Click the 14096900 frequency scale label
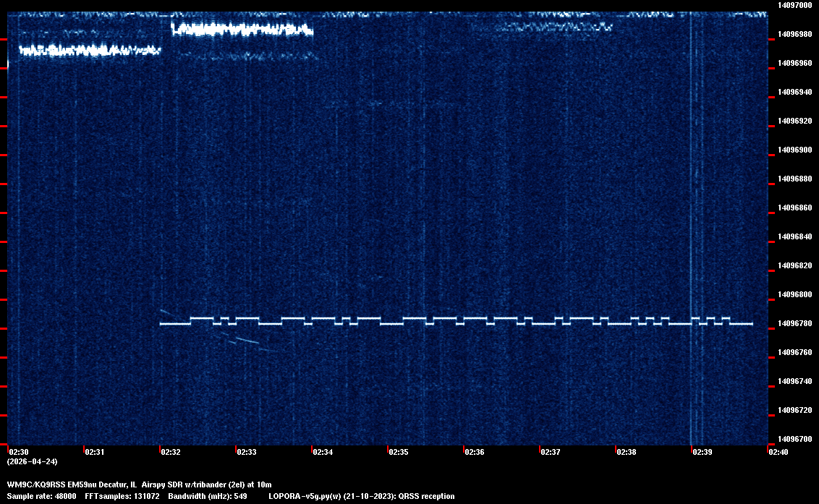819x504 pixels. point(794,150)
